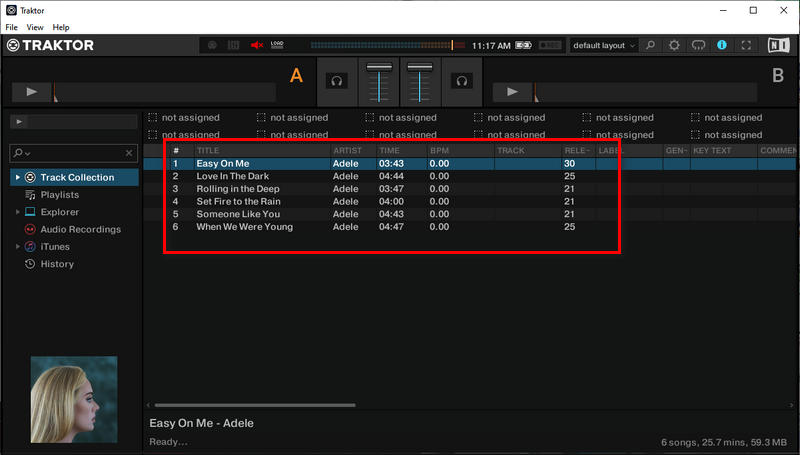Select Explorer in the browser tree
This screenshot has height=455, width=800.
[60, 212]
